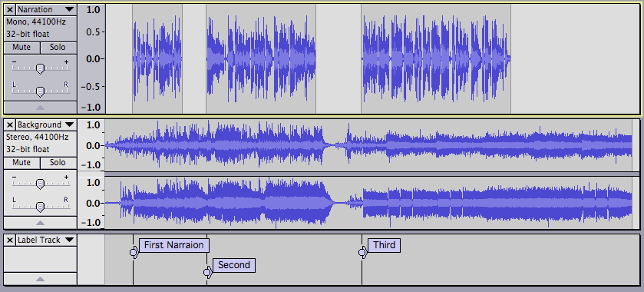Close the Label Track
Screen dimensions: 644x292
coord(10,240)
